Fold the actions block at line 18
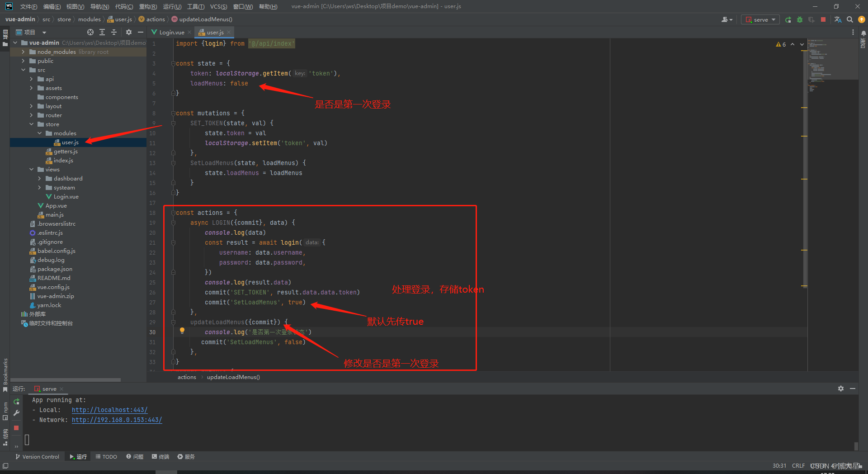 [x=173, y=213]
